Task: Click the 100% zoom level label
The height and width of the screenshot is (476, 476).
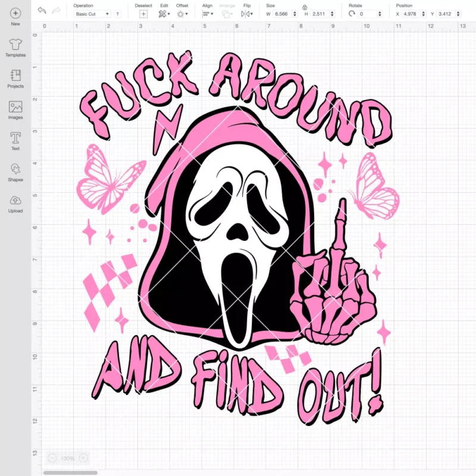Action: point(67,458)
